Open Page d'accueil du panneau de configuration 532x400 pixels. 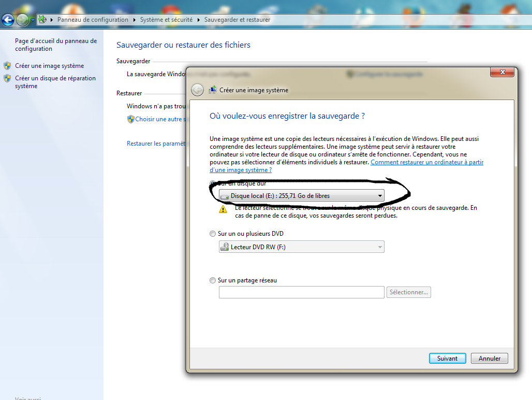pyautogui.click(x=56, y=45)
